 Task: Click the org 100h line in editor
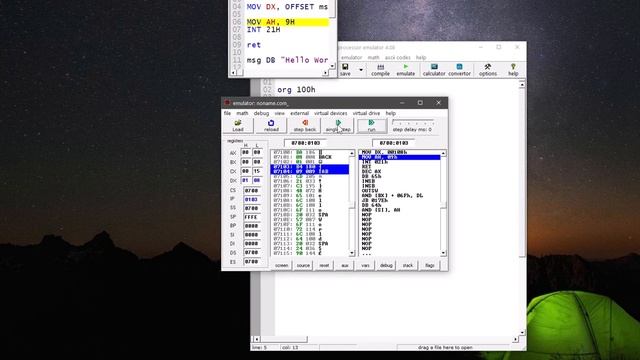click(x=296, y=89)
